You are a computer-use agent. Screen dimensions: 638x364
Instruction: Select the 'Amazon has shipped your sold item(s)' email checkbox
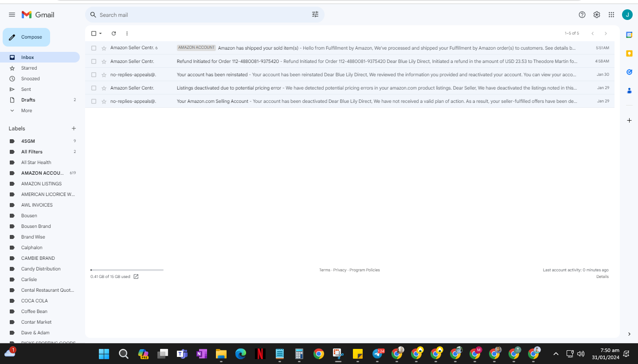tap(94, 48)
